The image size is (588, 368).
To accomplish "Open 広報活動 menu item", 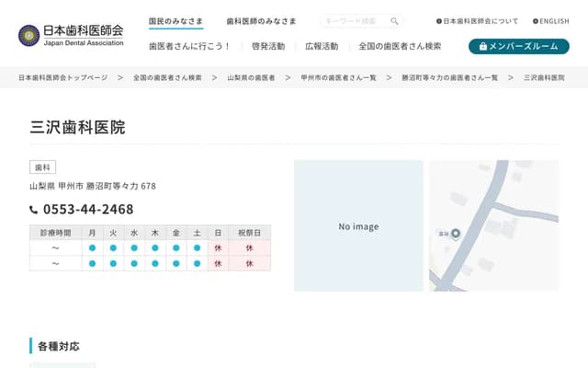I will [x=321, y=46].
